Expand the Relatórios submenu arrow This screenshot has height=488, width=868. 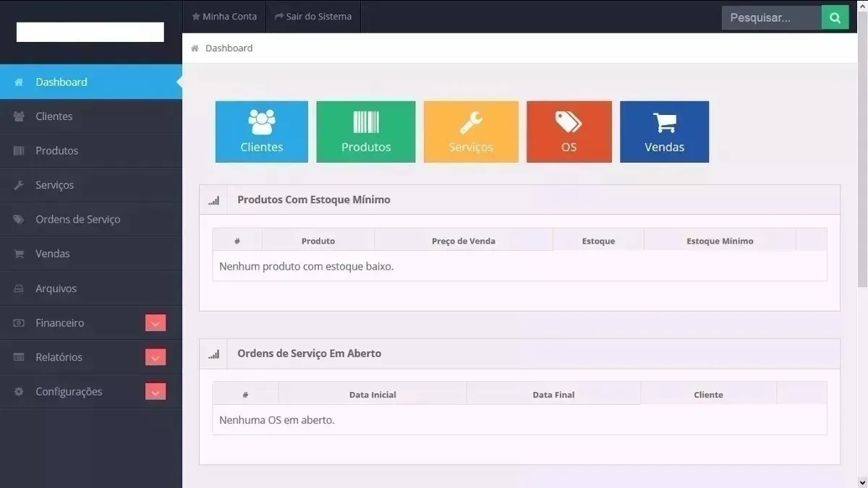156,357
